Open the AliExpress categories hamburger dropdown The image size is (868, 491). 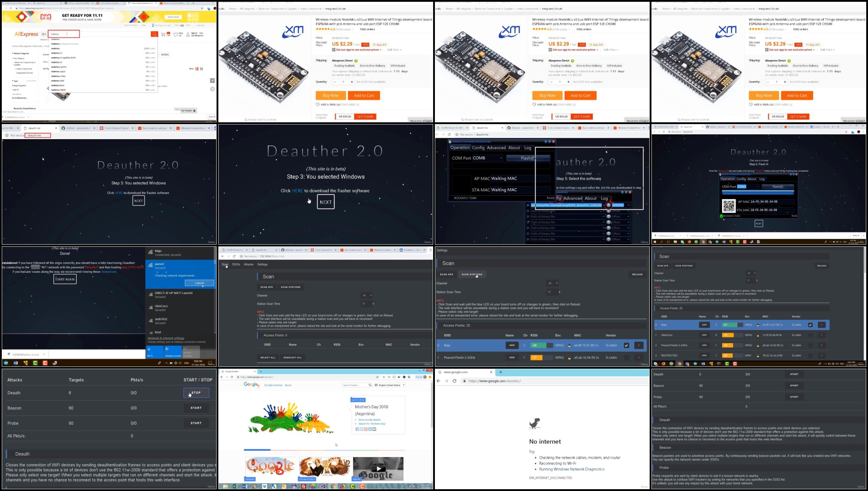pos(44,34)
